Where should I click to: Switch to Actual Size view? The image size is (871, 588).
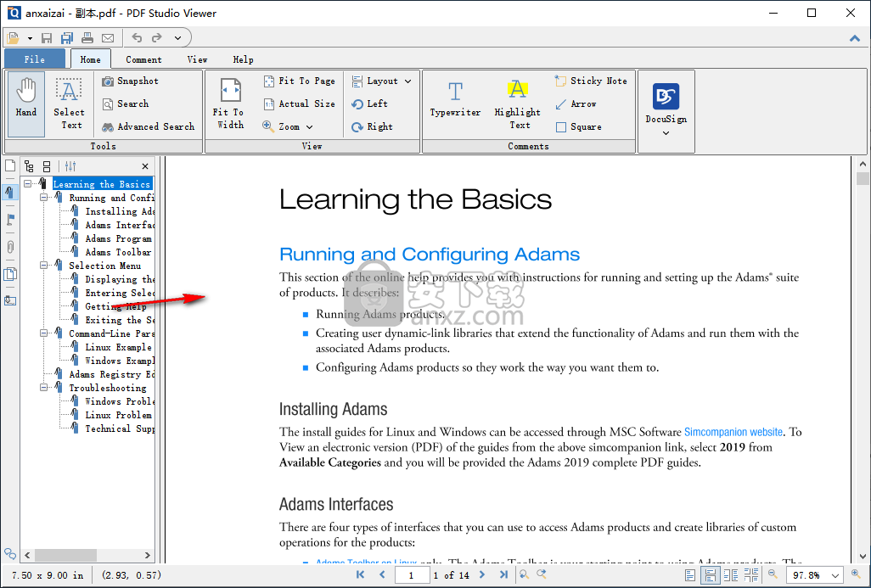(x=300, y=104)
